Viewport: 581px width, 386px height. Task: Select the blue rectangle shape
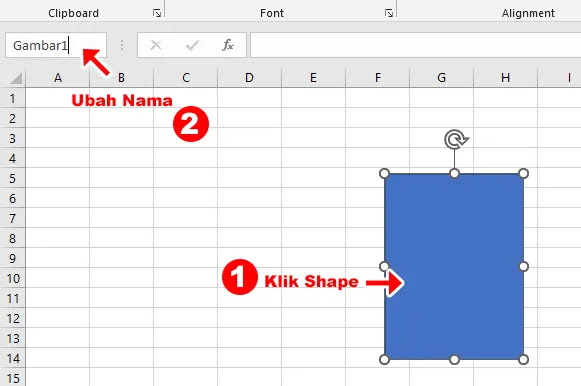[x=454, y=266]
